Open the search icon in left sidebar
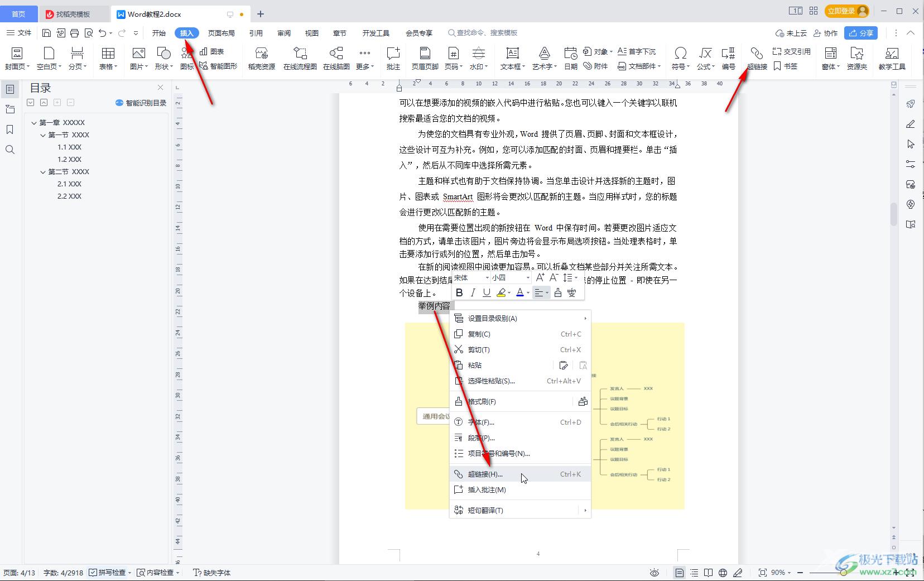Image resolution: width=924 pixels, height=581 pixels. point(10,150)
